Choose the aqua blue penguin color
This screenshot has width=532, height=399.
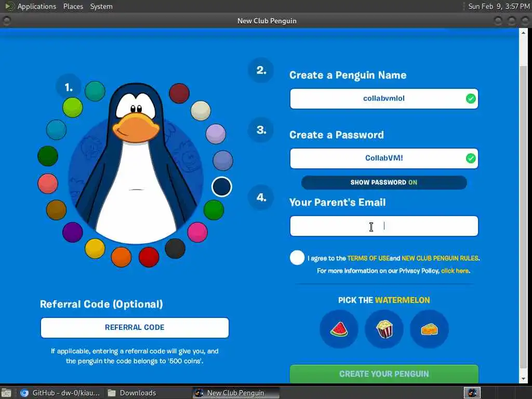coord(56,129)
